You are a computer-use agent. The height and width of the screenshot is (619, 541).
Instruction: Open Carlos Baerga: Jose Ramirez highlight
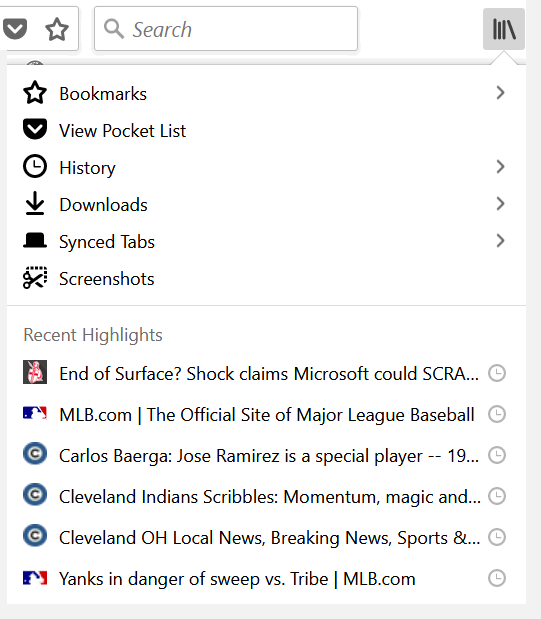click(267, 456)
